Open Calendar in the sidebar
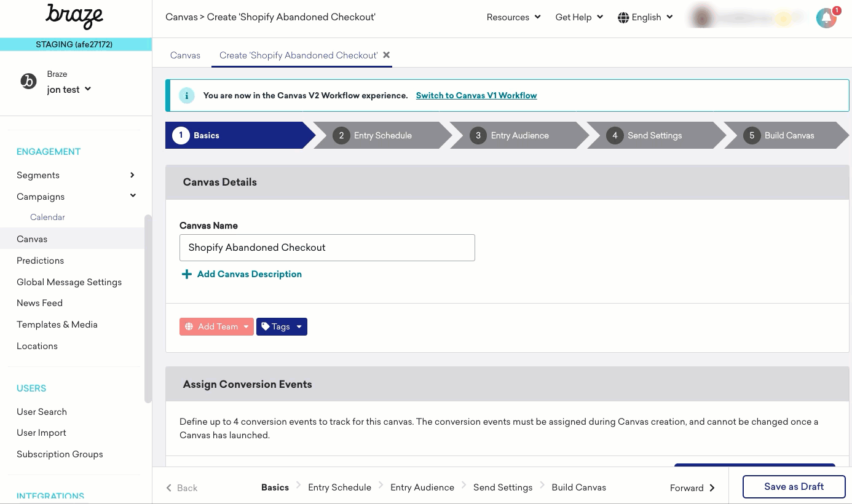The image size is (852, 504). pos(47,217)
